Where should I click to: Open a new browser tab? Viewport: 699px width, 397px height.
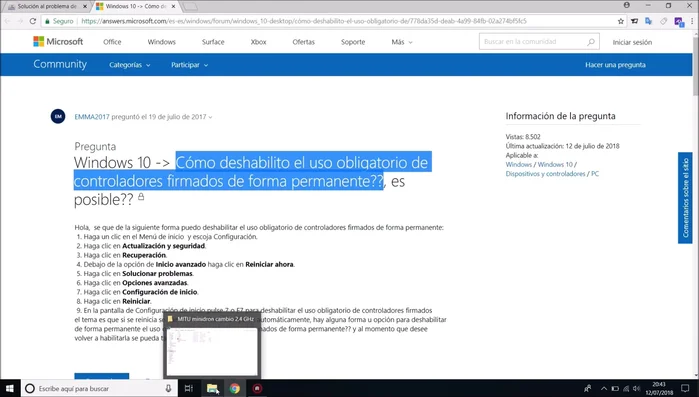(190, 6)
